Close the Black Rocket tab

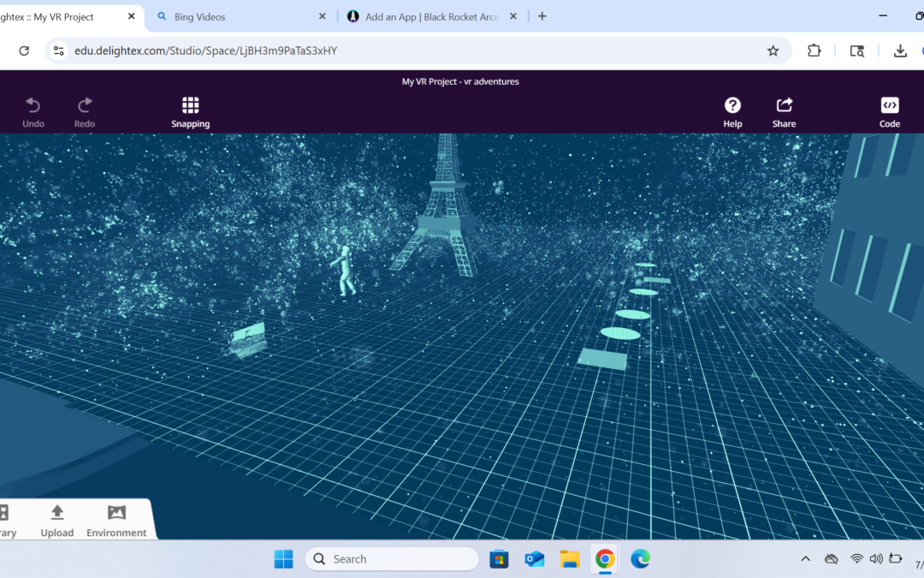[513, 16]
